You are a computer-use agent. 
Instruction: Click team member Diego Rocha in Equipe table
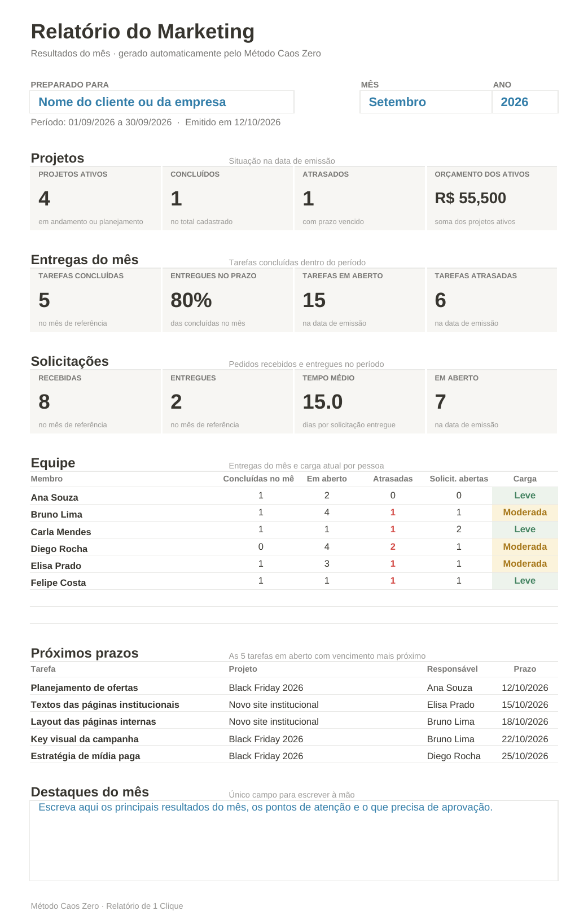tap(59, 549)
